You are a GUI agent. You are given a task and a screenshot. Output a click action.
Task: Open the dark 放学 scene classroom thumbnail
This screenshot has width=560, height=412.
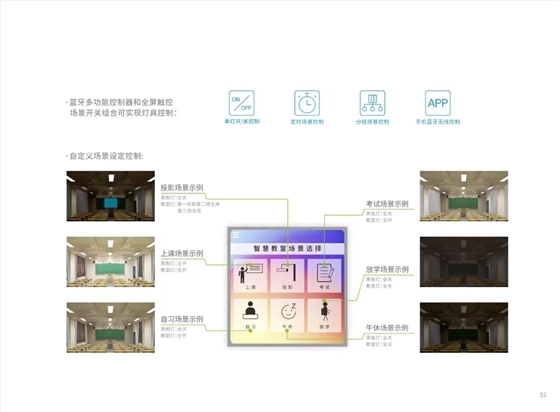tap(464, 262)
